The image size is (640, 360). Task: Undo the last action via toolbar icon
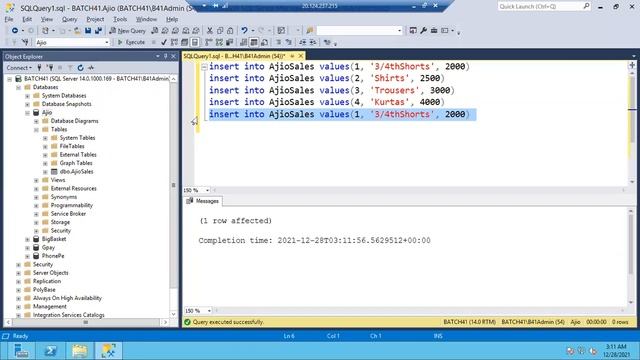[x=244, y=31]
